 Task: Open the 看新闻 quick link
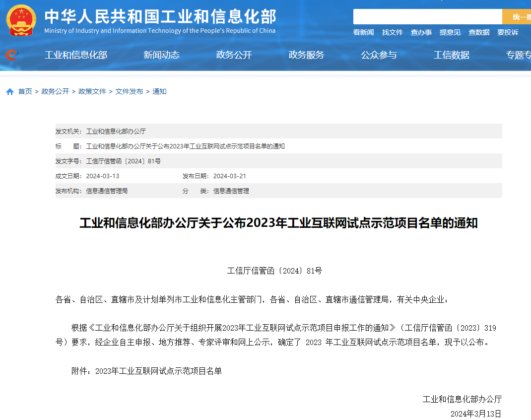click(x=363, y=32)
